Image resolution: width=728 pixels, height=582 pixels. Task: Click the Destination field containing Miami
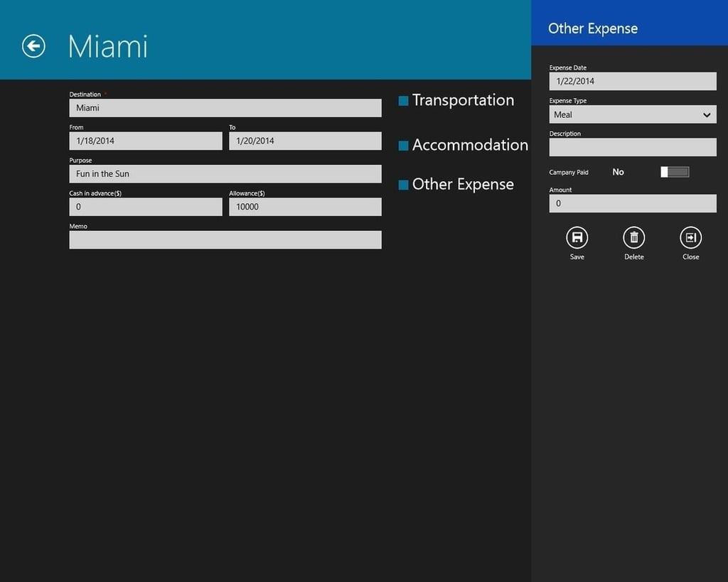click(225, 108)
